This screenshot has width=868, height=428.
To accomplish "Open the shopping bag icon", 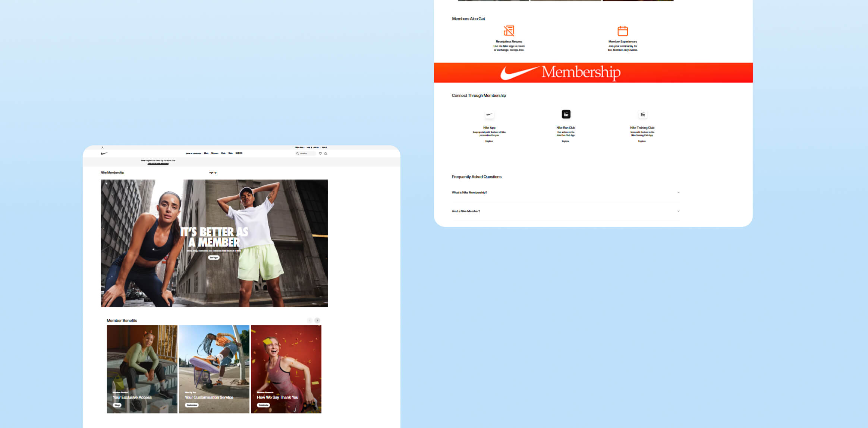I will coord(325,153).
